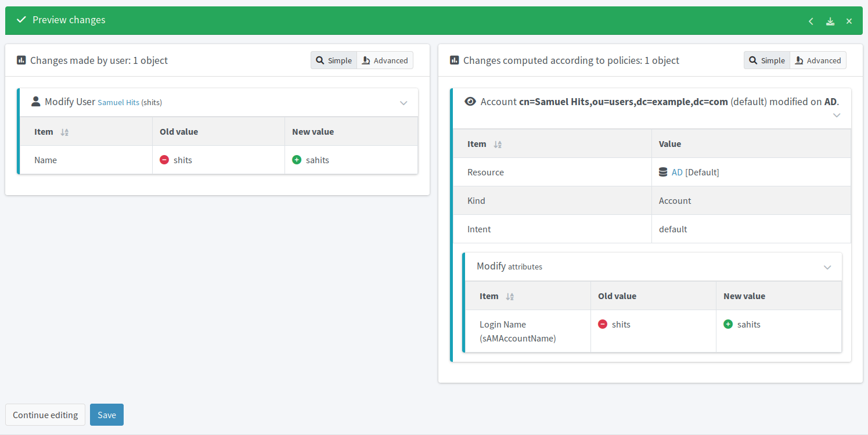Collapse the Modify User card
This screenshot has height=435, width=868.
404,102
